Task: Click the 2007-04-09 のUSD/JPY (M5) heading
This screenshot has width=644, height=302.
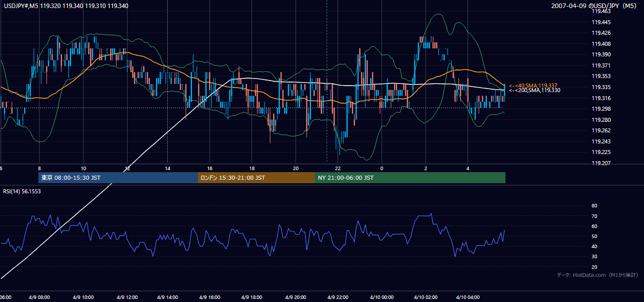Action: pos(595,6)
